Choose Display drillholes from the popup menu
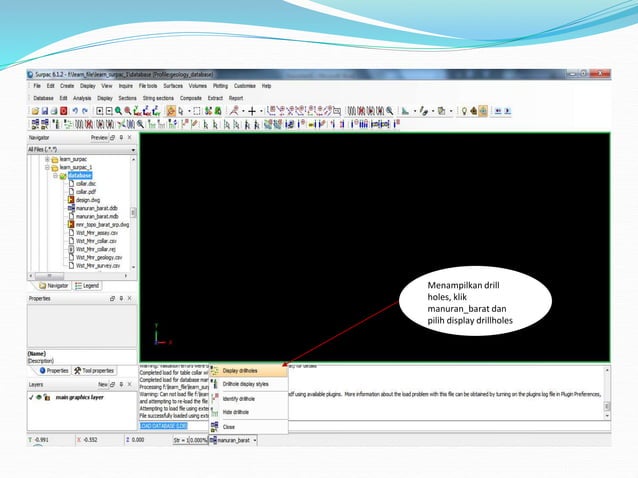This screenshot has width=638, height=478. (x=241, y=370)
